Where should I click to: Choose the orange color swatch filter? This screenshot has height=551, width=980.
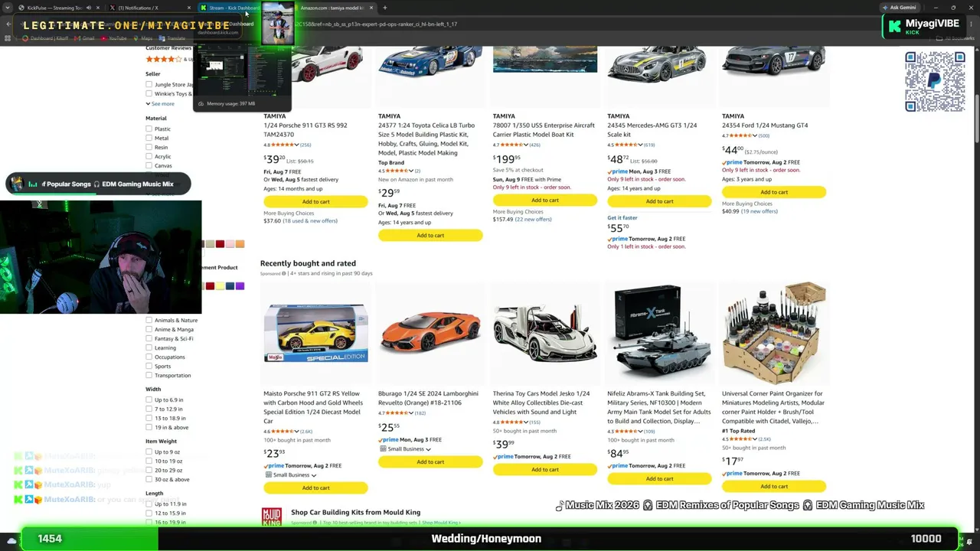click(x=240, y=244)
